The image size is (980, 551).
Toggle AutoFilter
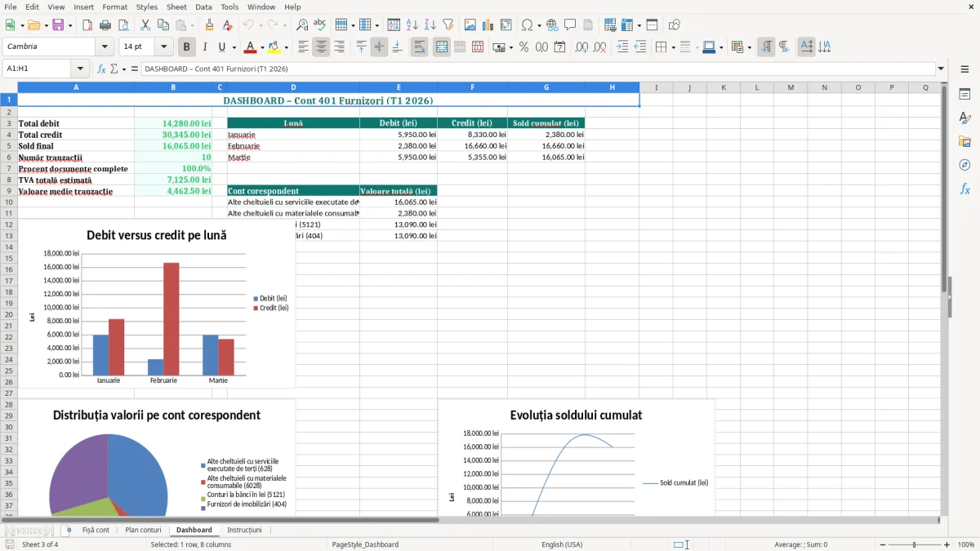pos(448,25)
